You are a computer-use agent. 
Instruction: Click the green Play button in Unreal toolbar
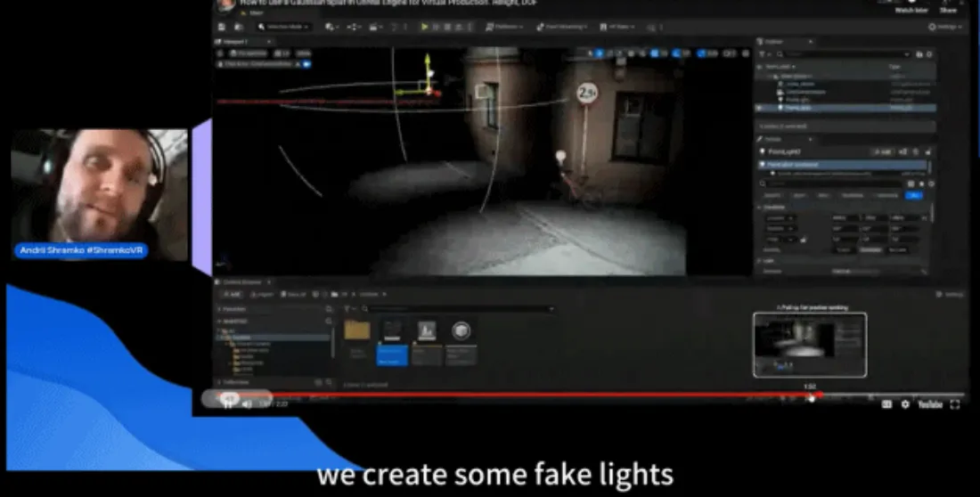(425, 27)
